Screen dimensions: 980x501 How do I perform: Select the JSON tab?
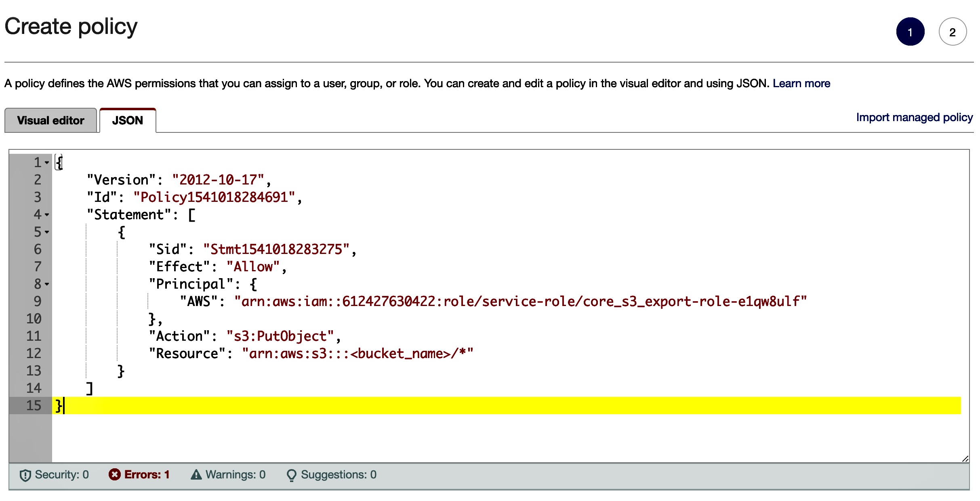[127, 120]
